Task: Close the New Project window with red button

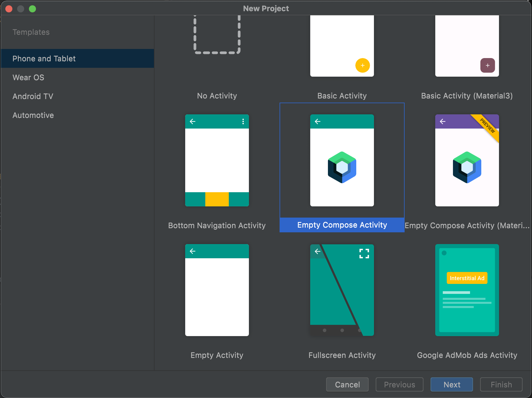Action: pyautogui.click(x=9, y=9)
